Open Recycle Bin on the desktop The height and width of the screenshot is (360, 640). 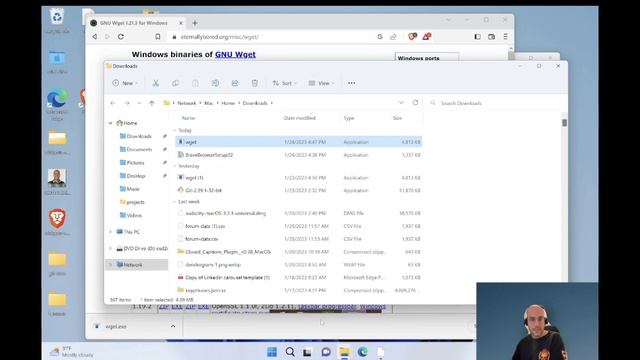(57, 20)
